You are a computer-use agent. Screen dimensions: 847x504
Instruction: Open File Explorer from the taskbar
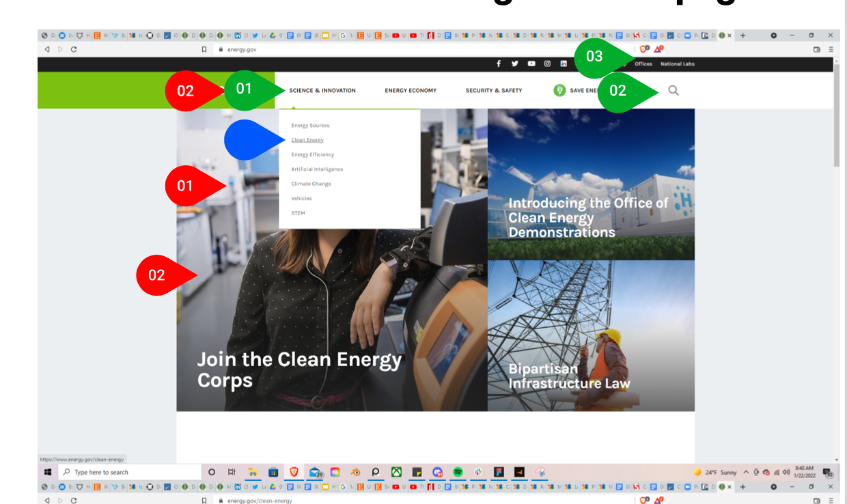click(x=253, y=472)
